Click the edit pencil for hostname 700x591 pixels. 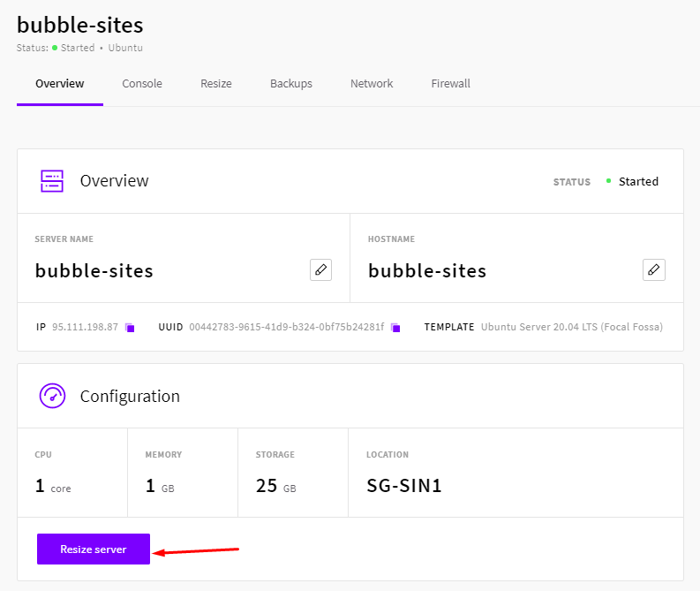click(653, 270)
